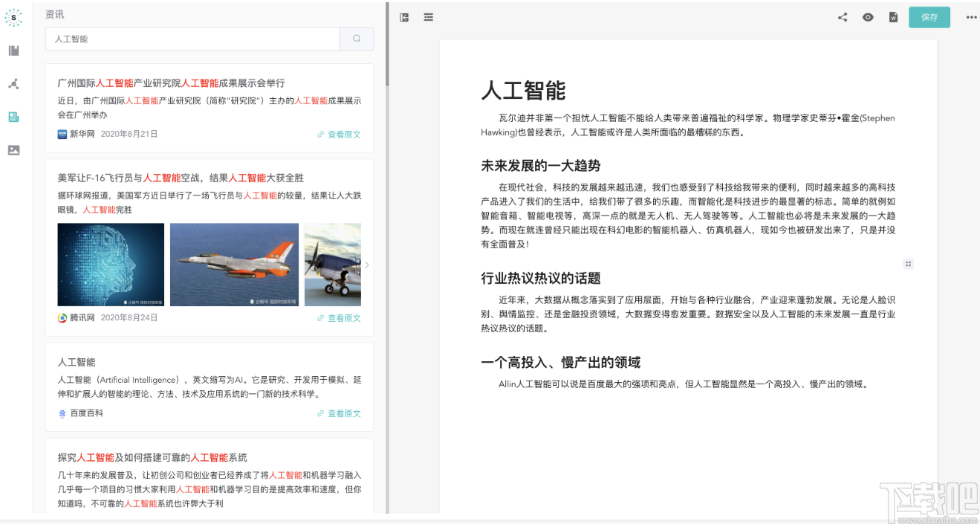Click the 保存 save button

pyautogui.click(x=929, y=16)
